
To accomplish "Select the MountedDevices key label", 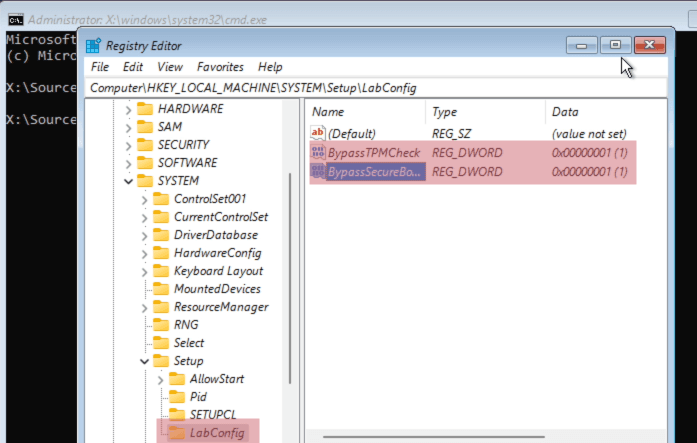I will pos(217,289).
